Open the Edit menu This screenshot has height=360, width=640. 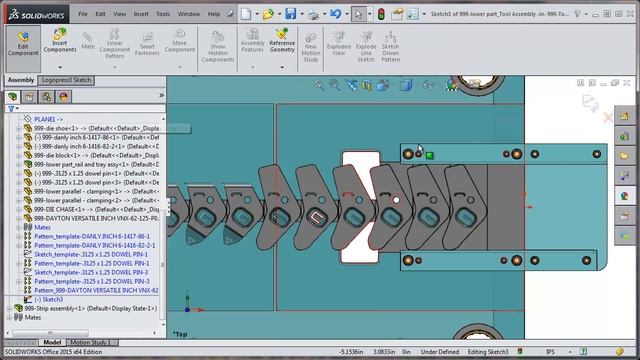coord(100,14)
